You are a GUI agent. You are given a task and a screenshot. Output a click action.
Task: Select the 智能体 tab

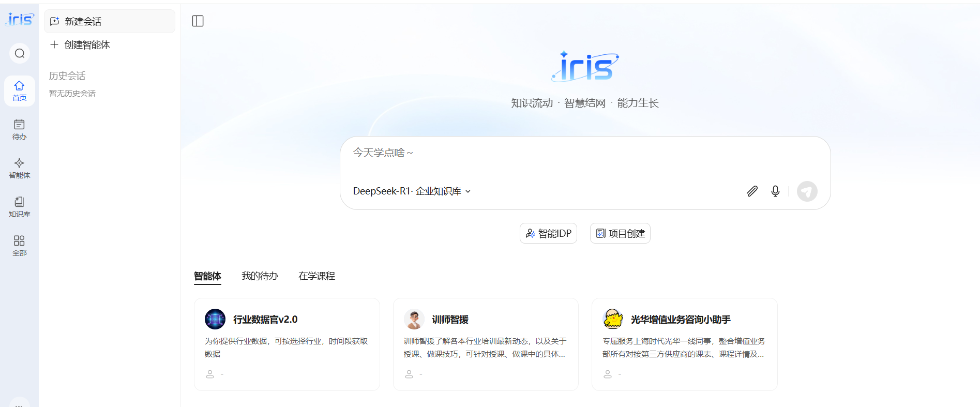point(207,276)
